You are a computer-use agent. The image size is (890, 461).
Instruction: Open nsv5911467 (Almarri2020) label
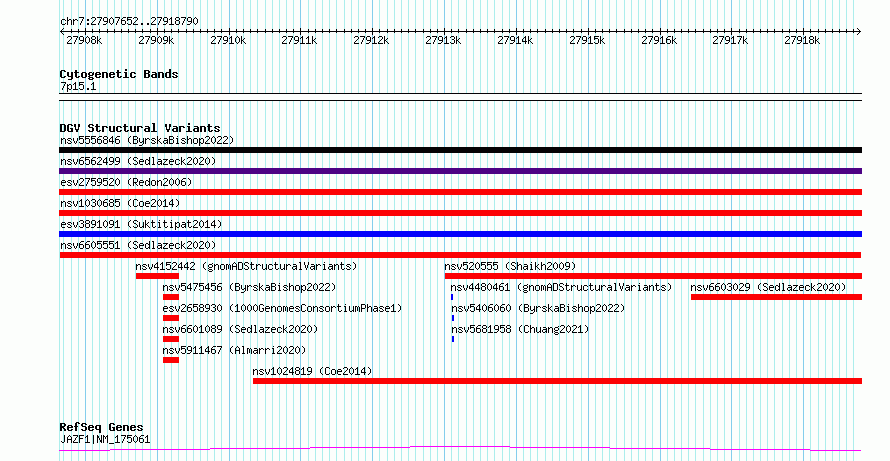pyautogui.click(x=234, y=350)
